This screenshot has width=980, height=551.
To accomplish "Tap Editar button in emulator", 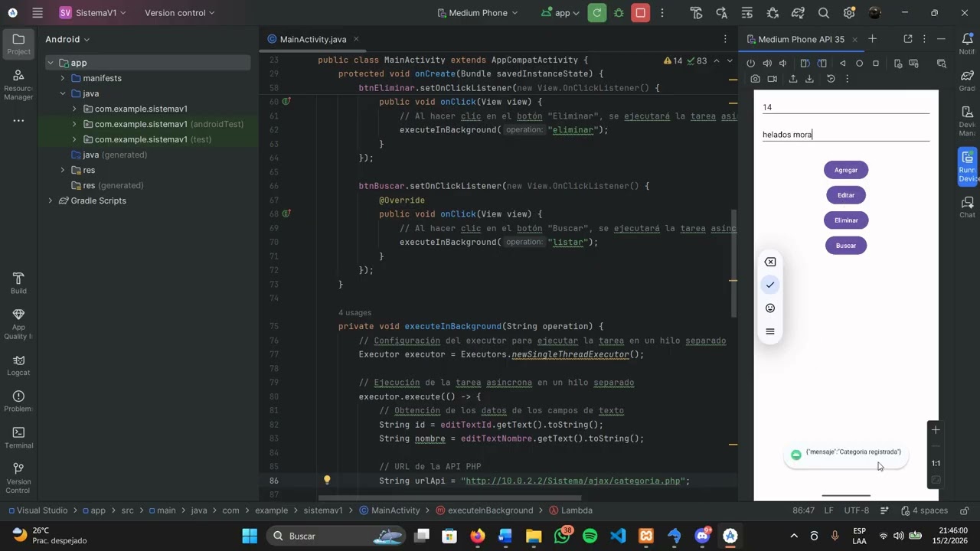I will pyautogui.click(x=846, y=195).
